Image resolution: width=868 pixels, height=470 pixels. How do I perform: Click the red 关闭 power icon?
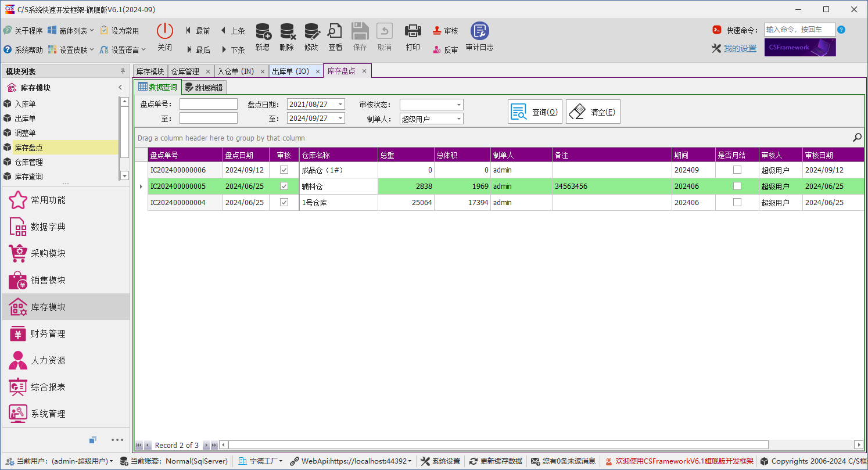click(x=165, y=31)
